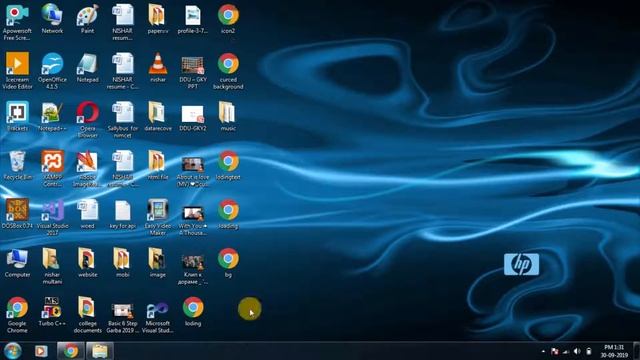Launch the Notepad++ shortcut
This screenshot has height=360, width=640.
click(52, 116)
